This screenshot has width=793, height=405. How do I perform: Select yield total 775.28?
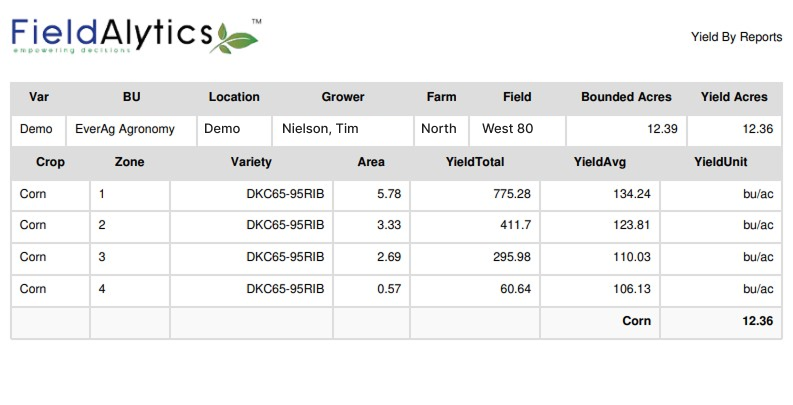512,194
